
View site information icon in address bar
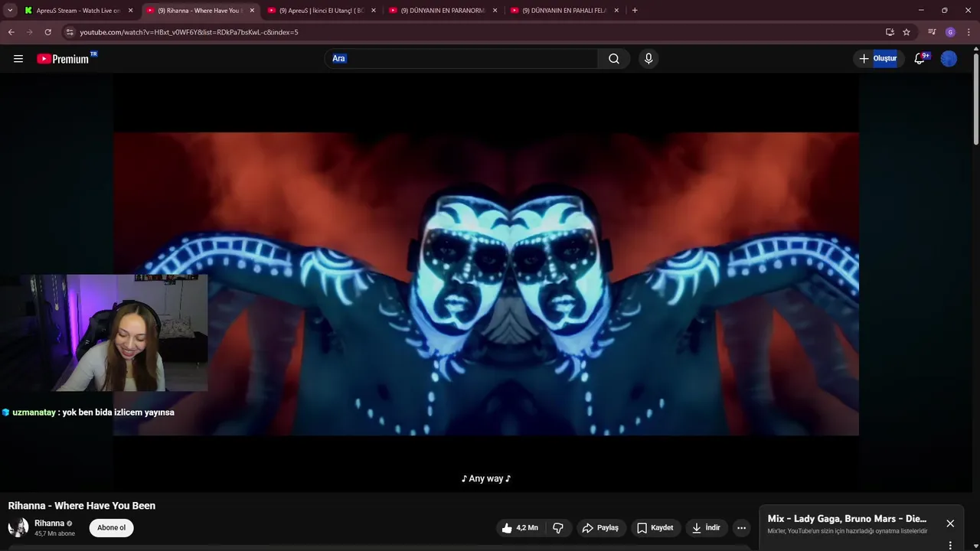[x=70, y=32]
